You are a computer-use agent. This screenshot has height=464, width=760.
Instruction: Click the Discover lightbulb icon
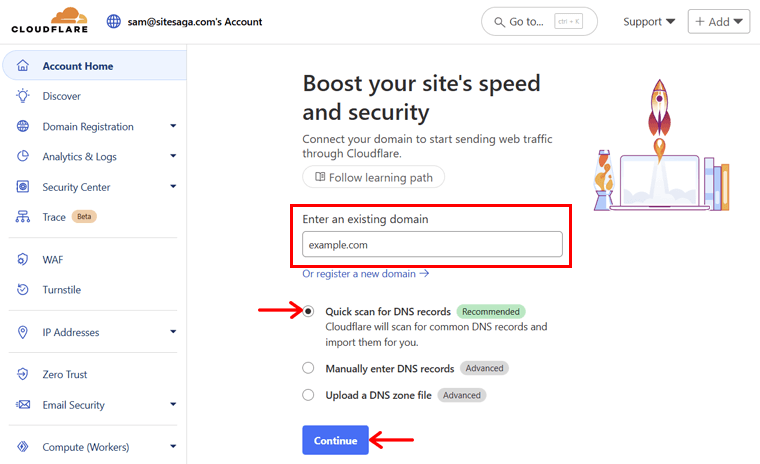[23, 96]
